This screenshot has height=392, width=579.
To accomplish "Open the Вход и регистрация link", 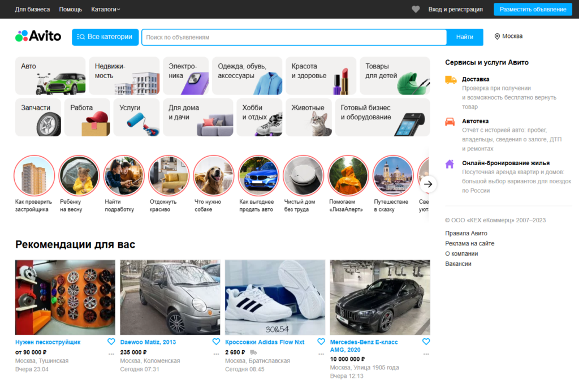I will click(x=455, y=9).
